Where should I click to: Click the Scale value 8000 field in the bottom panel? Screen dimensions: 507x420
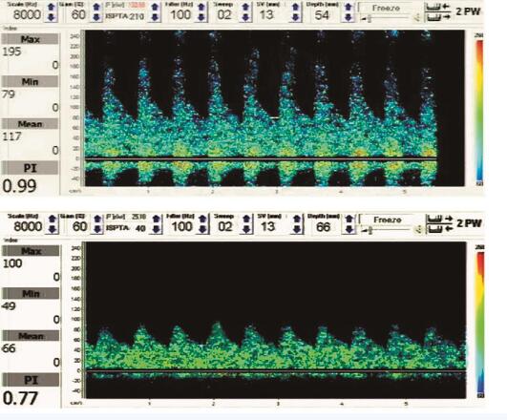click(x=27, y=226)
